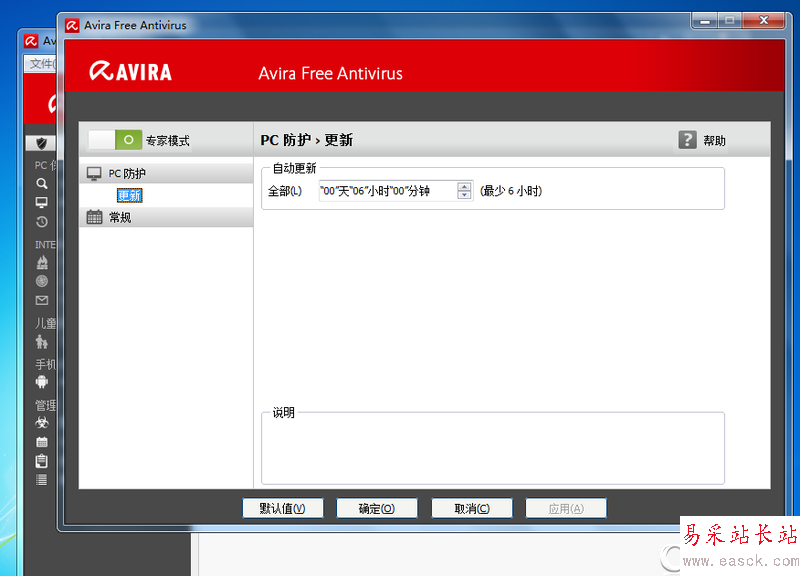Screen dimensions: 800x576
Task: Open the Android security icon in sidebar
Action: click(42, 382)
